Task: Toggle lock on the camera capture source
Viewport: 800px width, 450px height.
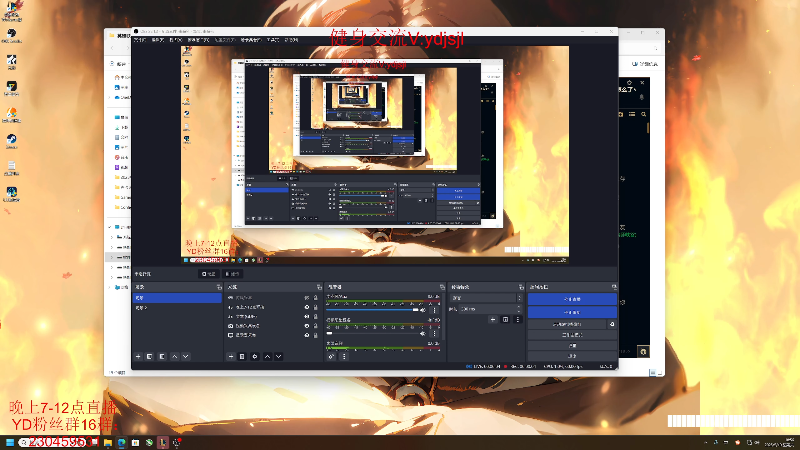Action: [315, 326]
